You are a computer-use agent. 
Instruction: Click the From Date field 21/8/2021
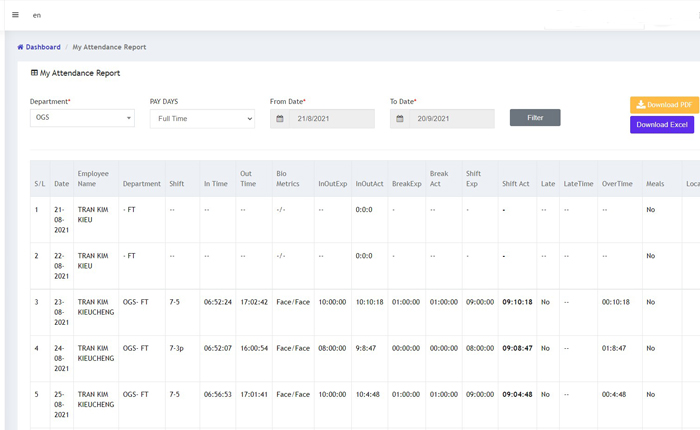(332, 119)
